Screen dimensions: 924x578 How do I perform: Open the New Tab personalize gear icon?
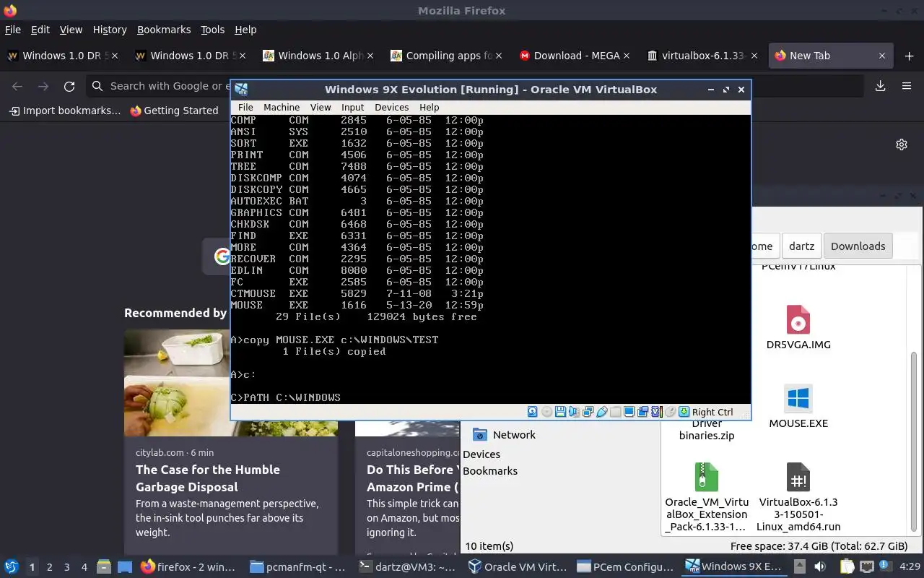(901, 144)
